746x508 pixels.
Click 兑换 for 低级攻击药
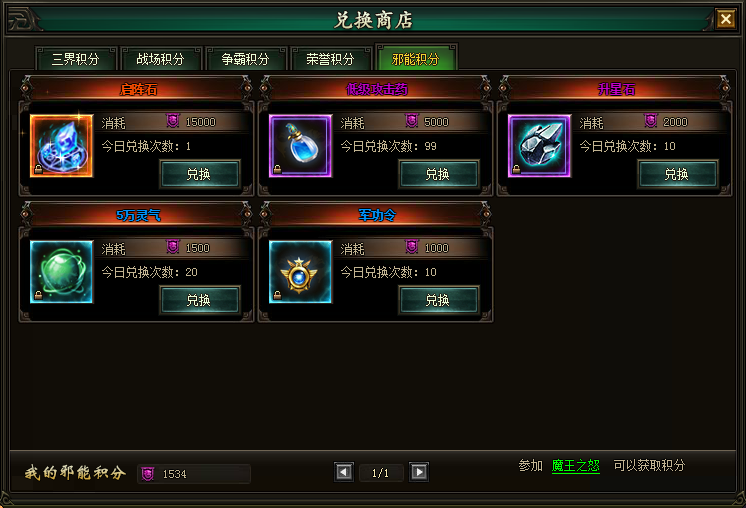point(438,174)
